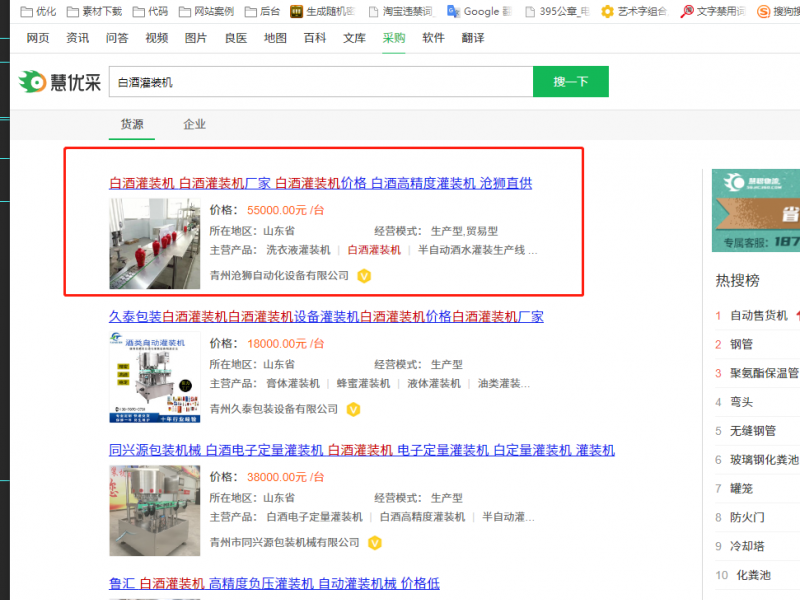The width and height of the screenshot is (800, 600).
Task: Click verified badge next to 青州沧狮自动化设备有限公司
Action: point(364,276)
